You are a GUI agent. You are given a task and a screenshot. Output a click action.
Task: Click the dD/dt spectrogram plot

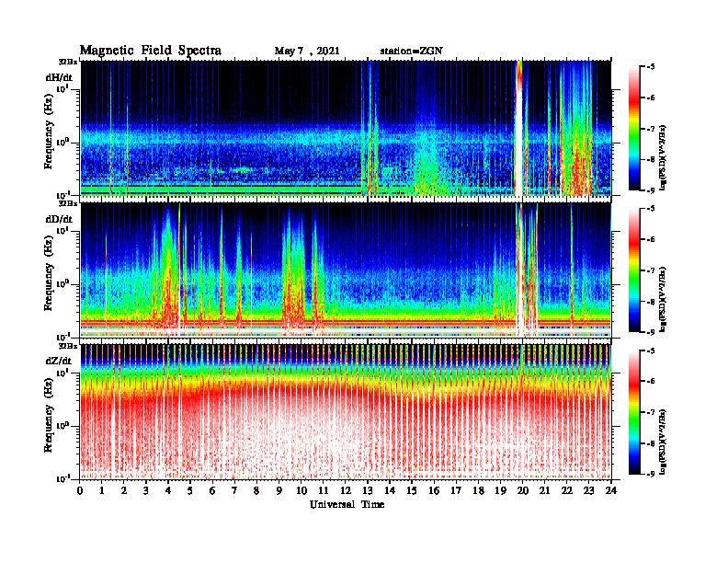pos(346,270)
